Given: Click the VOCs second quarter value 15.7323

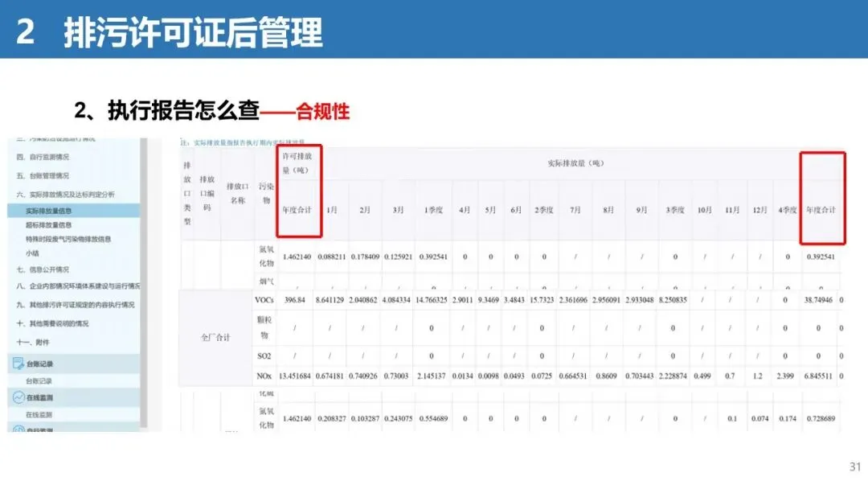Looking at the screenshot, I should click(542, 300).
